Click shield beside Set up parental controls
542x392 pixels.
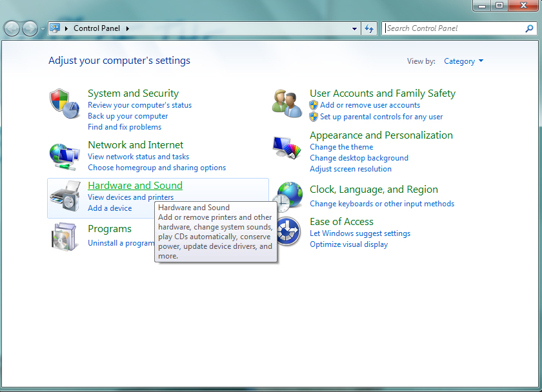(314, 117)
